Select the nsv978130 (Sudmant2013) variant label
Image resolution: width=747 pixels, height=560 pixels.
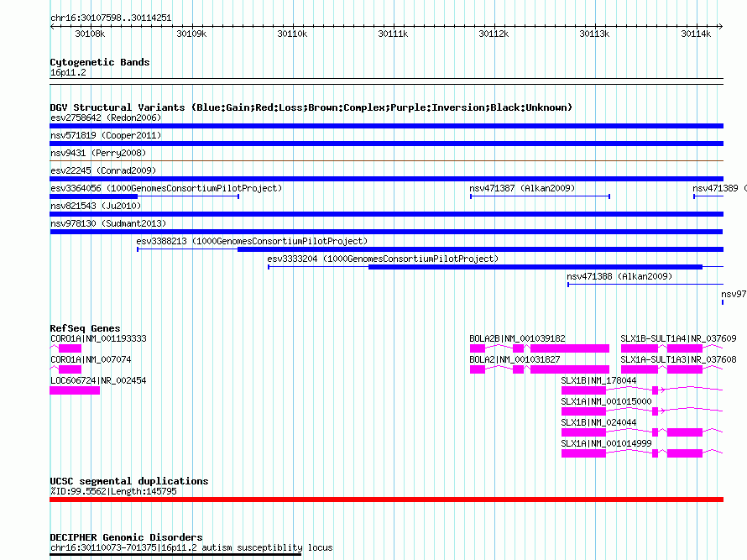[108, 223]
